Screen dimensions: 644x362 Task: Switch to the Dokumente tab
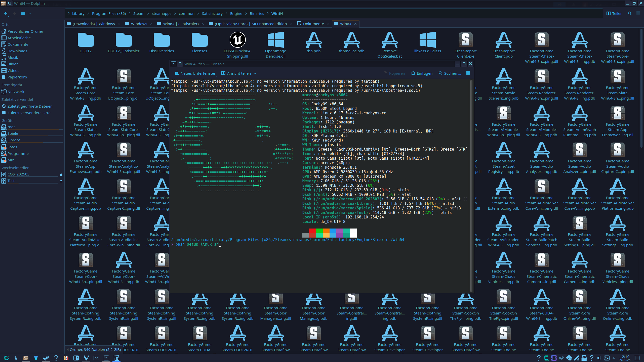pyautogui.click(x=313, y=24)
